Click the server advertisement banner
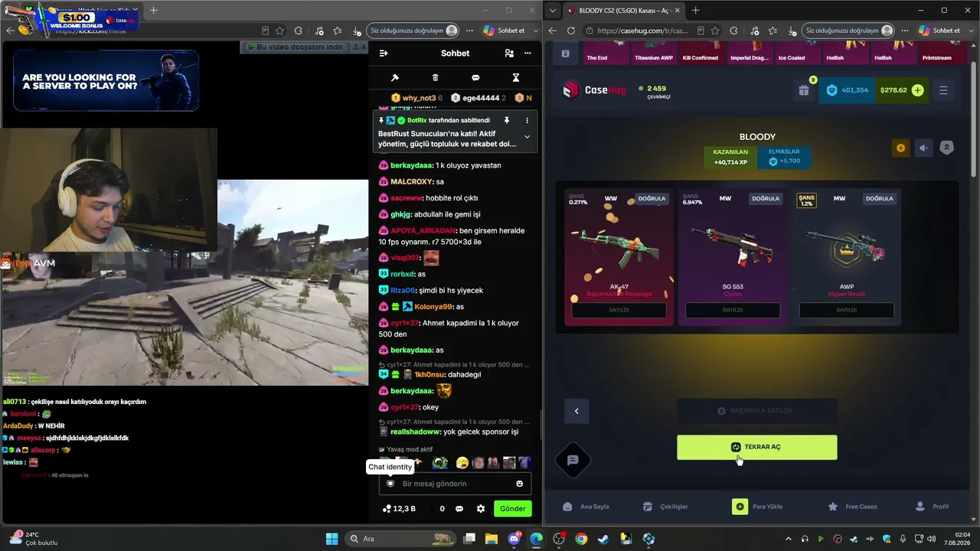This screenshot has width=980, height=551. tap(106, 80)
